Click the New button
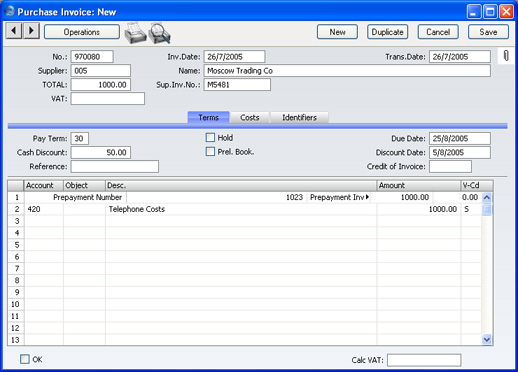Viewport: 518px width, 372px height. [337, 32]
